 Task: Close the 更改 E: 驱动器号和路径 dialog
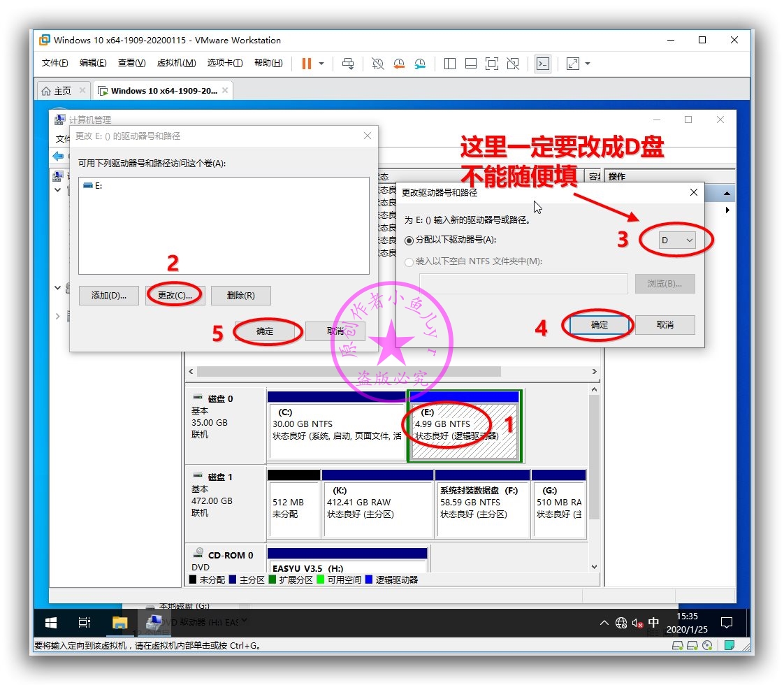click(368, 136)
